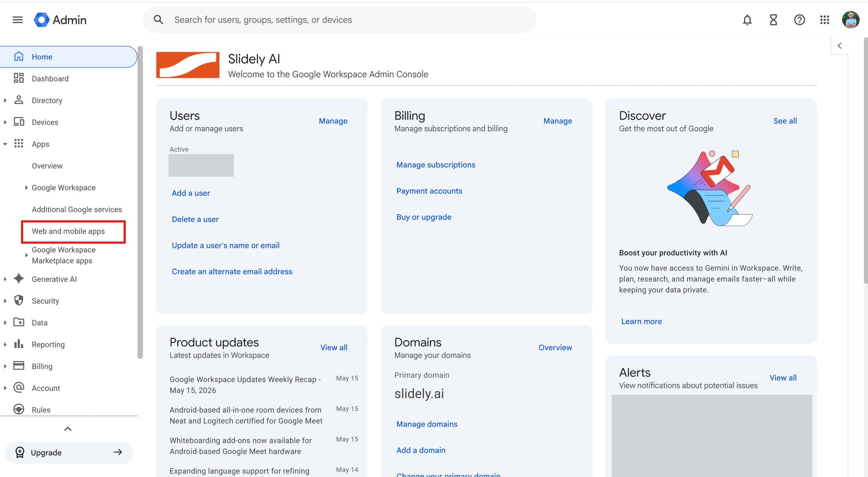
Task: Click Add a domain link
Action: 420,450
